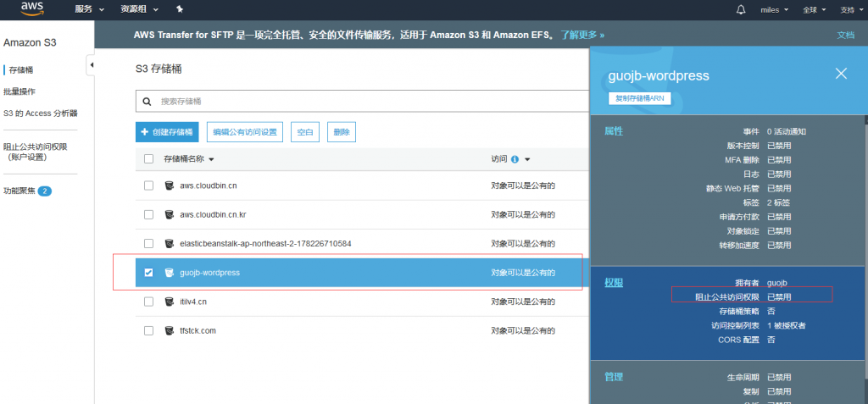Click 访问控制列表 1 被授权者 row
The width and height of the screenshot is (868, 404).
coord(759,325)
